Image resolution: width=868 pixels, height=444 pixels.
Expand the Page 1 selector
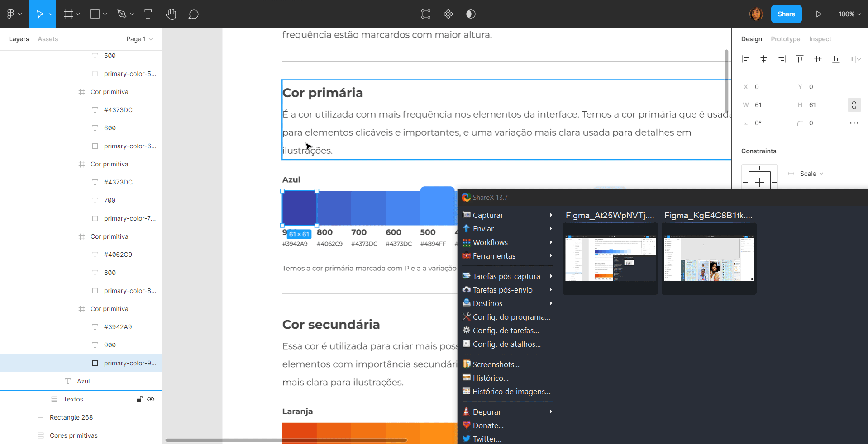click(139, 39)
